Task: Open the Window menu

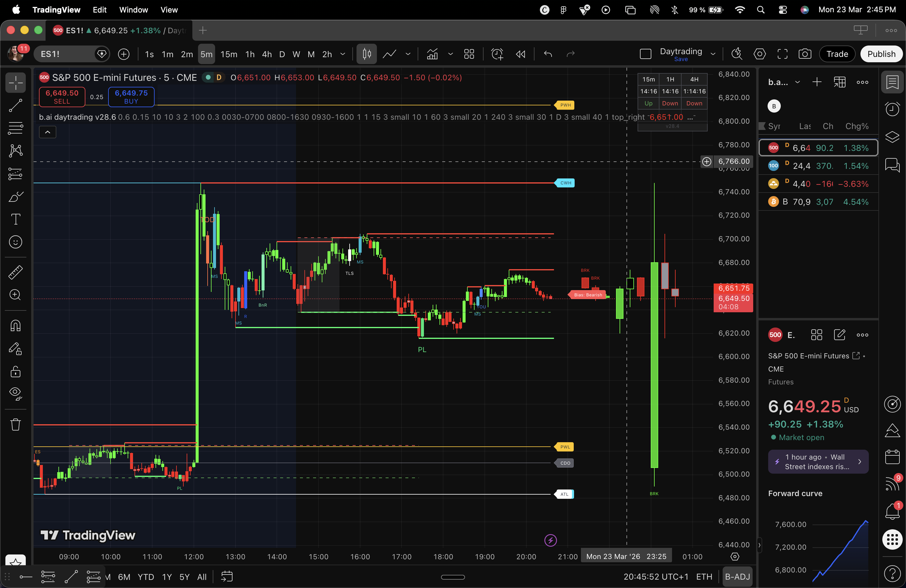Action: tap(133, 10)
